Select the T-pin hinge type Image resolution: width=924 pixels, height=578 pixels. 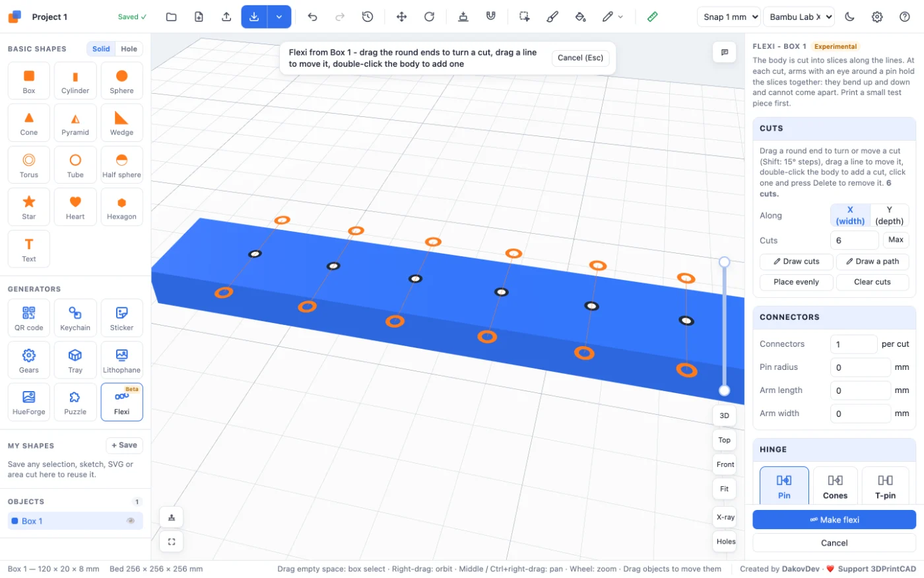(886, 486)
